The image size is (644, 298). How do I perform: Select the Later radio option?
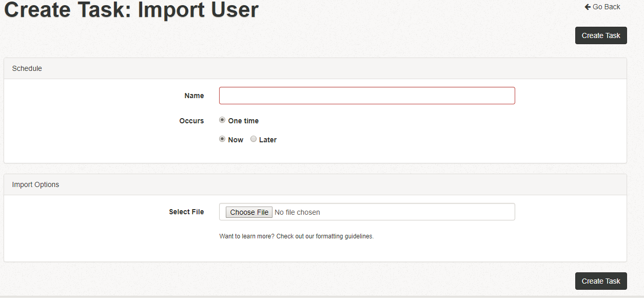(253, 139)
